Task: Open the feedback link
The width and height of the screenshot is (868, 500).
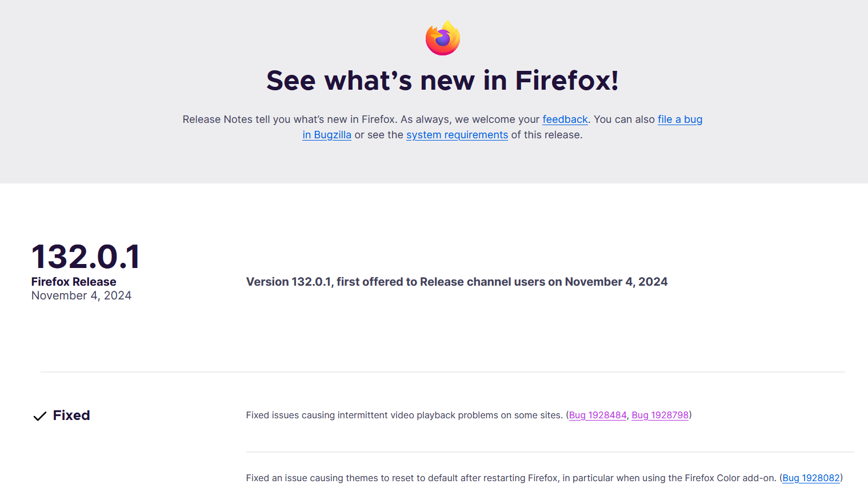Action: click(x=565, y=119)
